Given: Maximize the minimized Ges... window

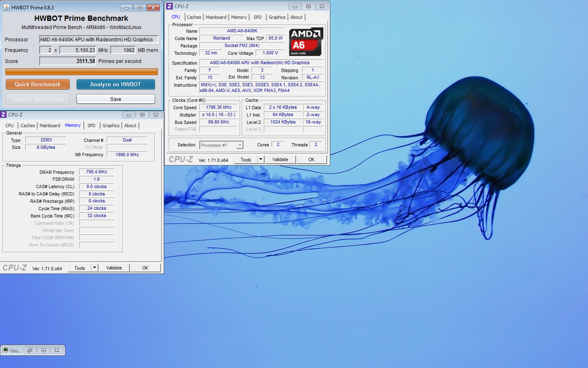Looking at the screenshot, I should [43, 350].
